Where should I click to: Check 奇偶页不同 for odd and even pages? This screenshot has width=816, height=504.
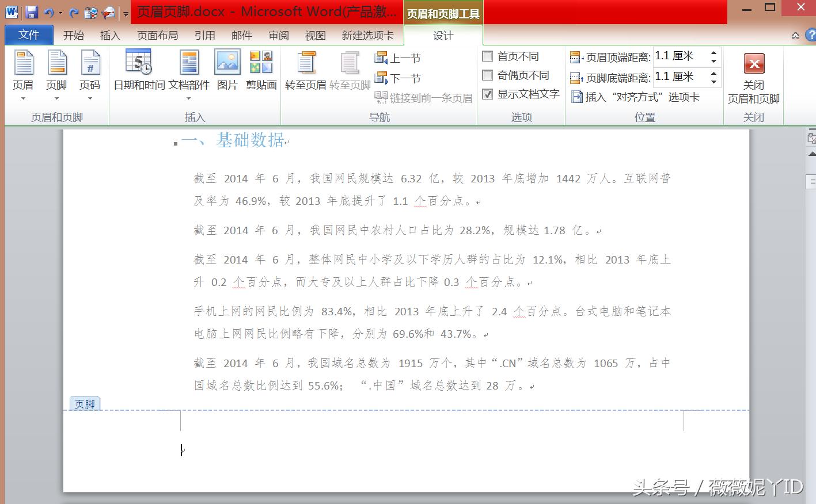(x=488, y=75)
